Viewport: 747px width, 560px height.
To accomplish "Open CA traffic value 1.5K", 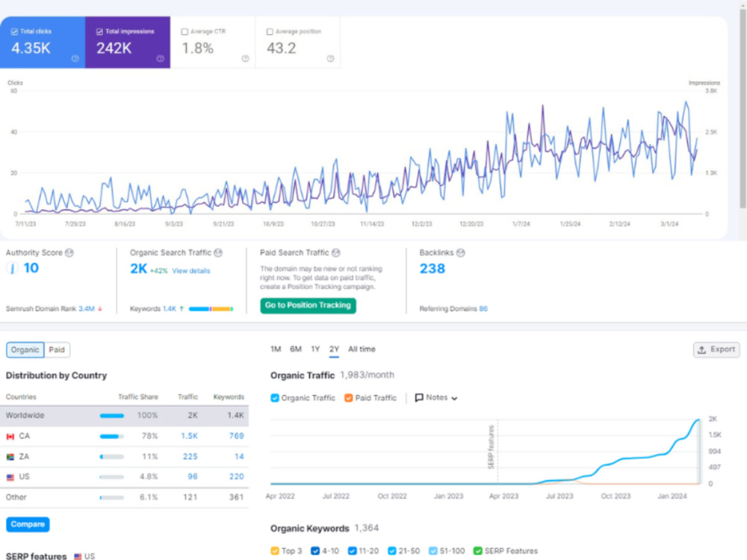I will point(189,436).
